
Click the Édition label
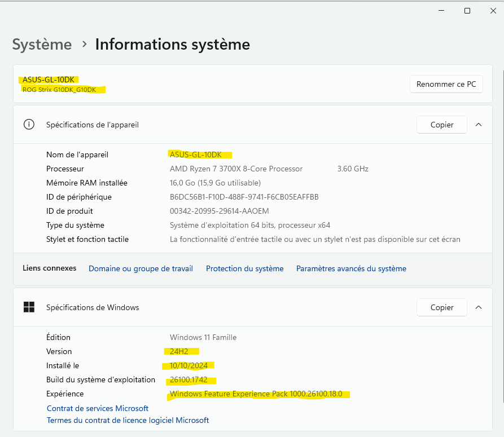point(58,337)
